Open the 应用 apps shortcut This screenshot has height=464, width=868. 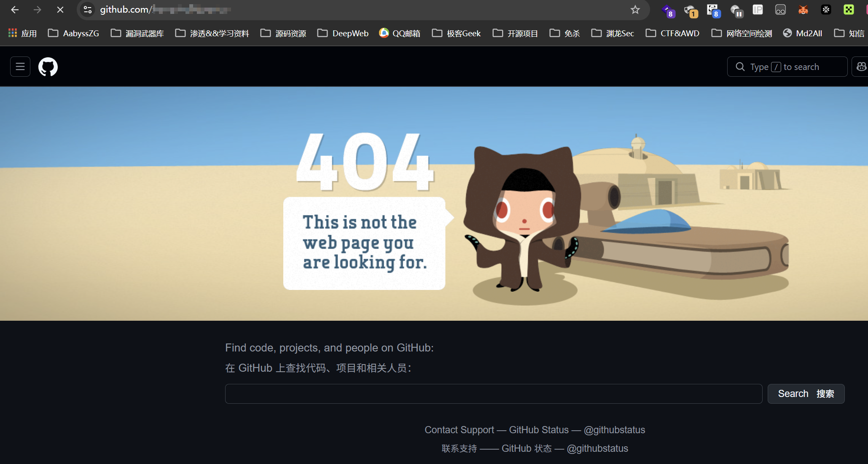pos(23,33)
